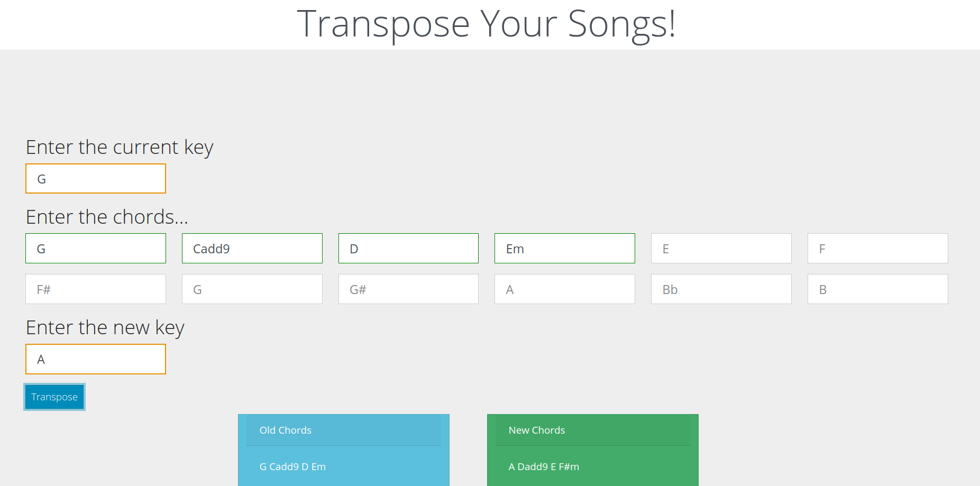
Task: Click the New Chords panel header
Action: 592,430
